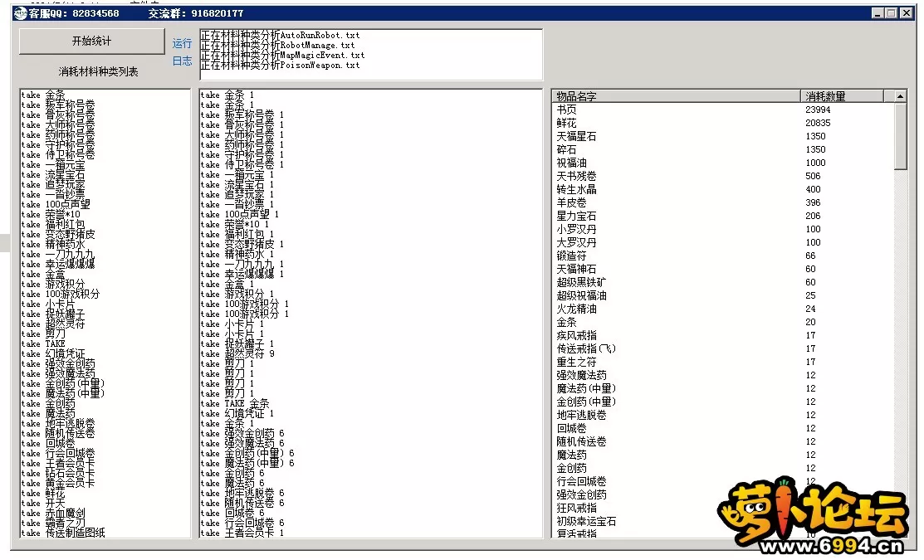Screen dimensions: 924x560
Task: Click 'take 叛军称号卷' in the left list
Action: [58, 105]
